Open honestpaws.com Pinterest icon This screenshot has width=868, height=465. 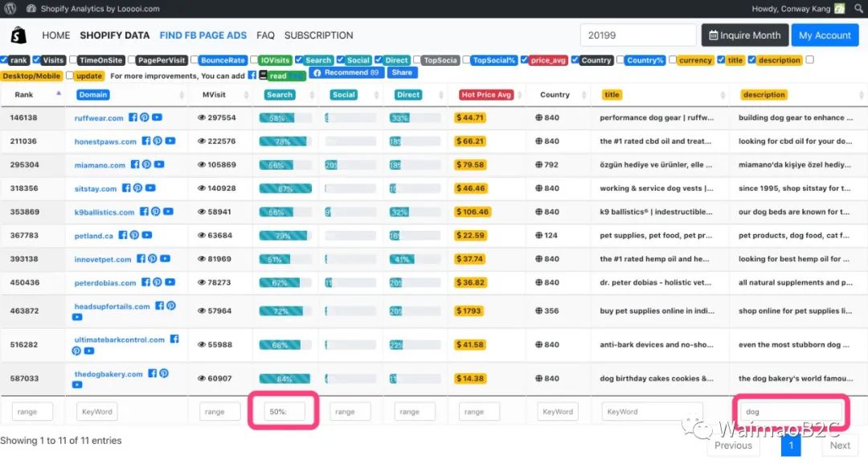158,141
